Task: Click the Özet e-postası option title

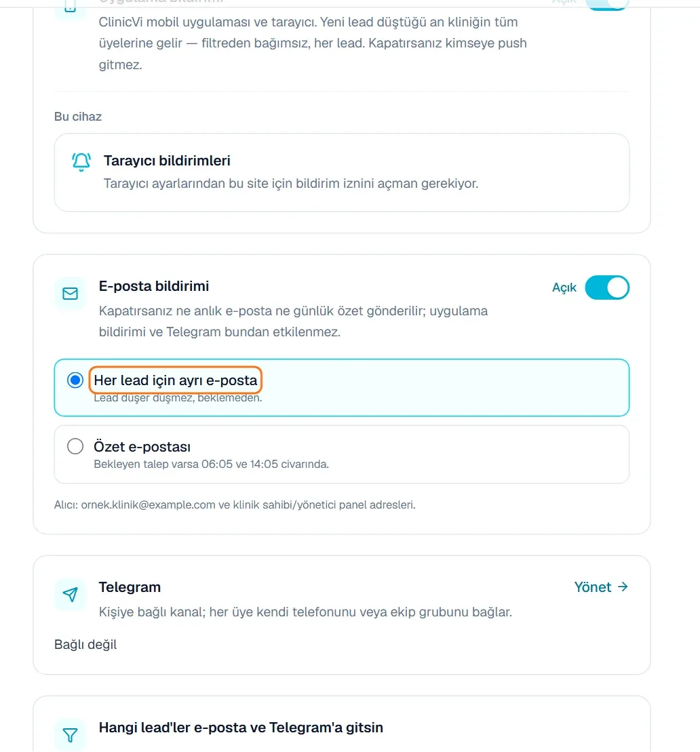Action: click(142, 446)
